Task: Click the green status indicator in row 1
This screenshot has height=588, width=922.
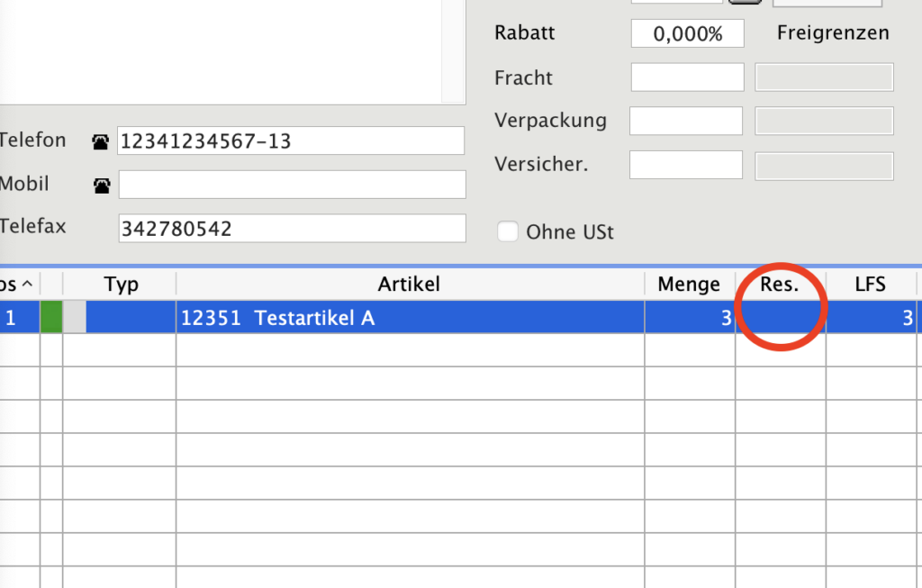Action: pyautogui.click(x=51, y=318)
